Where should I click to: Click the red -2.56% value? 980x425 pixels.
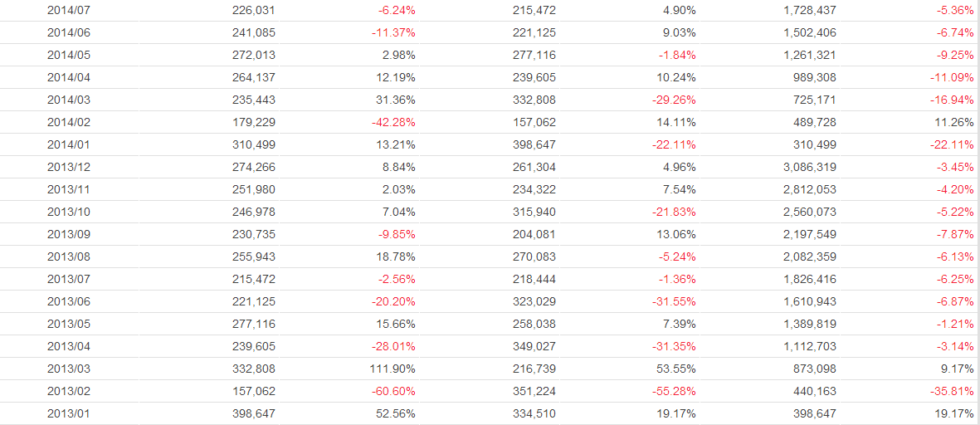click(397, 279)
